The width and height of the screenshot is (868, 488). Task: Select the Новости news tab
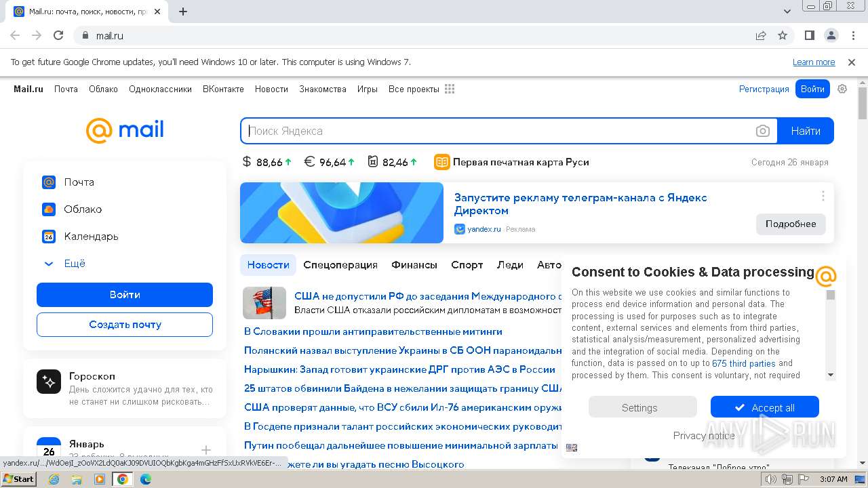(269, 265)
